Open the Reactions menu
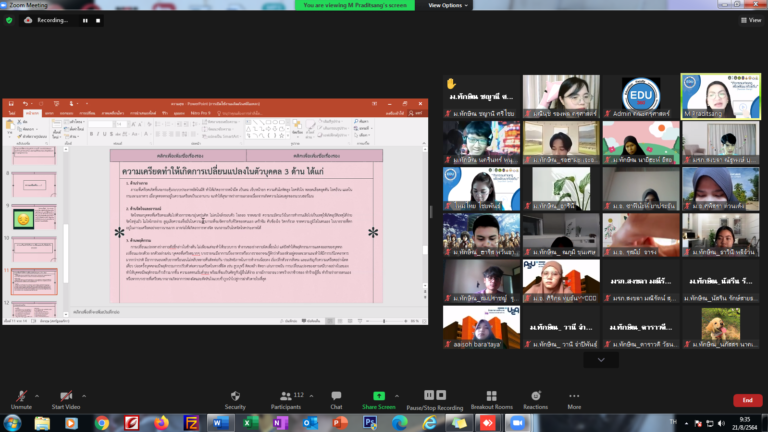Screen dimensions: 768x432 (x=535, y=396)
